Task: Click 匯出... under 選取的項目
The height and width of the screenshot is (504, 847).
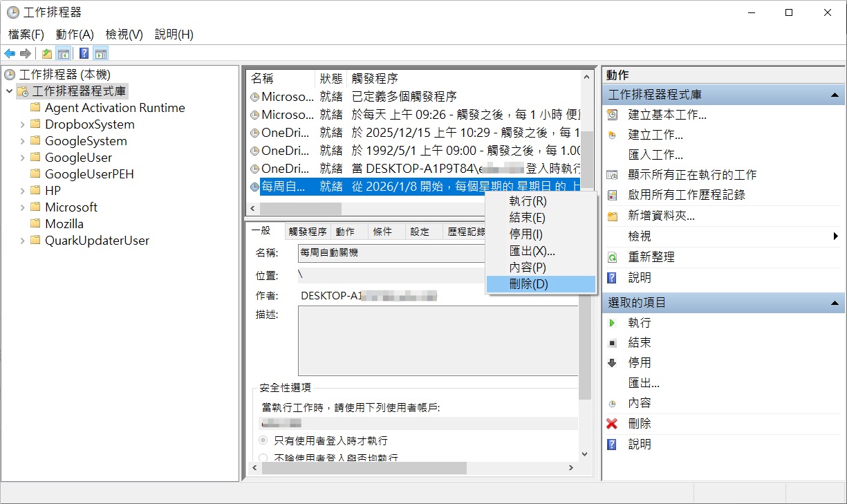Action: point(644,383)
